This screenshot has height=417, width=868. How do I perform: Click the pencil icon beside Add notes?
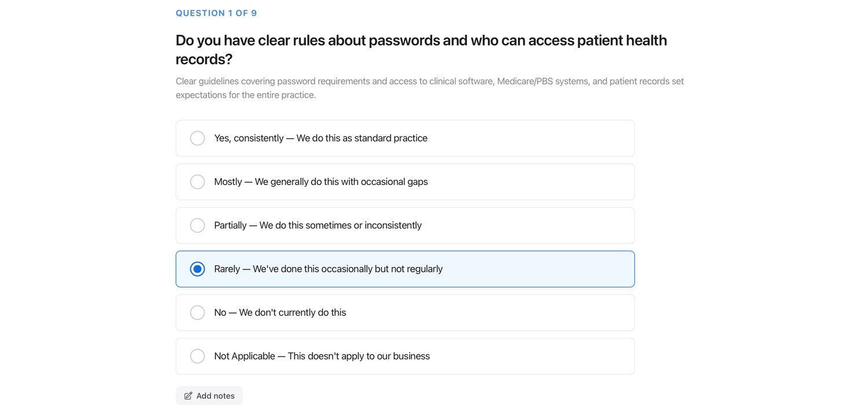188,396
